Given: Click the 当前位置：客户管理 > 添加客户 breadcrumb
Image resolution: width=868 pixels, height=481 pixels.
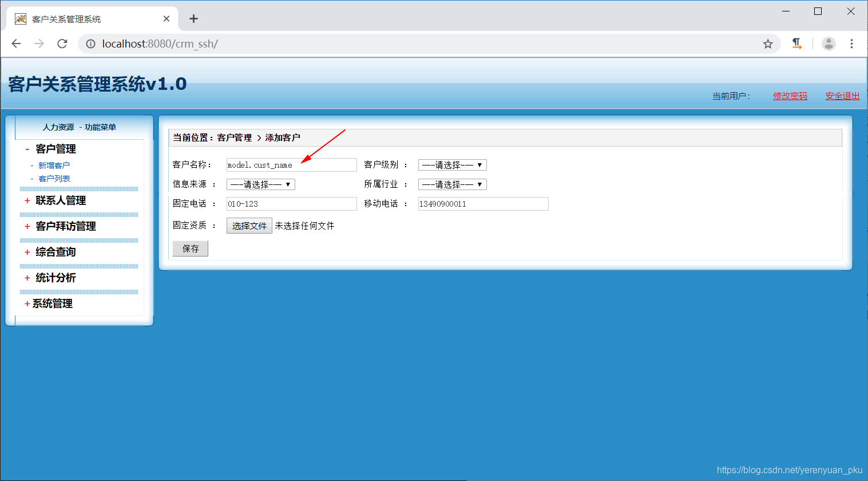Looking at the screenshot, I should coord(236,138).
